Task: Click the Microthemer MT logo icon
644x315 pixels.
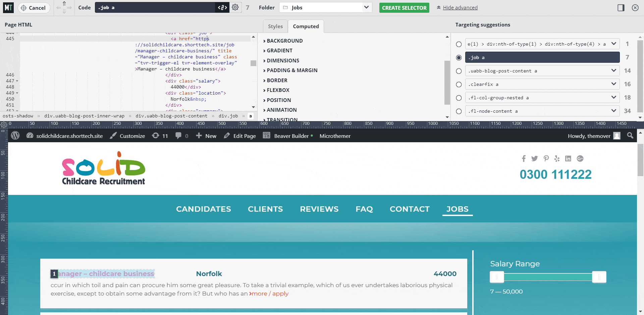Action: point(8,7)
